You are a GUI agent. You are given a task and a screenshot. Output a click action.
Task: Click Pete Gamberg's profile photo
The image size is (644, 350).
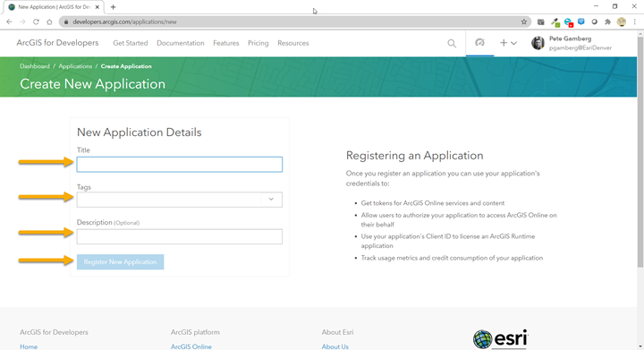coord(538,43)
